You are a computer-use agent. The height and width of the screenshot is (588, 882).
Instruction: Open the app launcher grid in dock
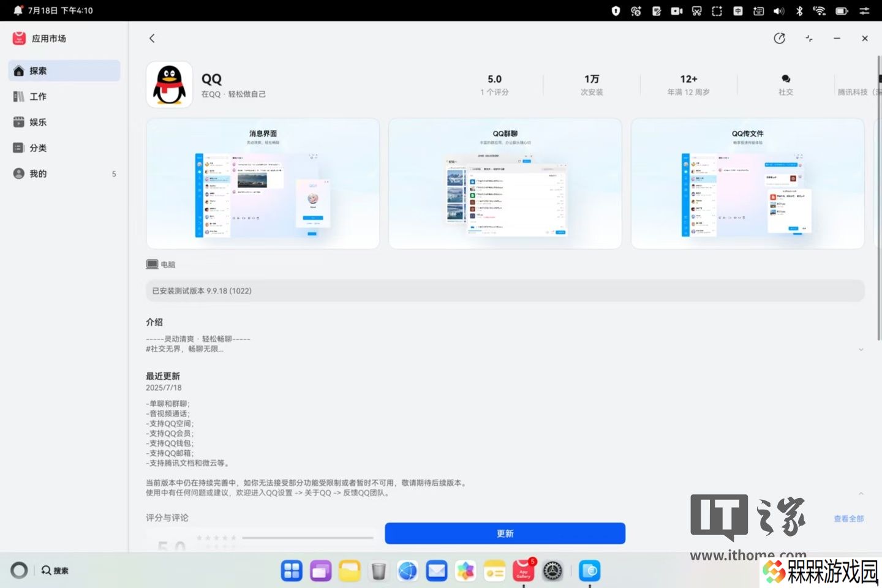click(x=292, y=571)
